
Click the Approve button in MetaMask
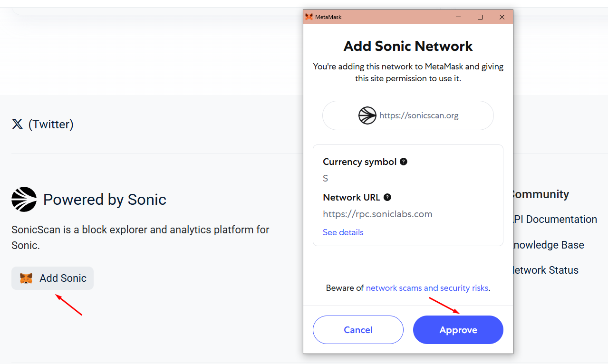tap(458, 330)
